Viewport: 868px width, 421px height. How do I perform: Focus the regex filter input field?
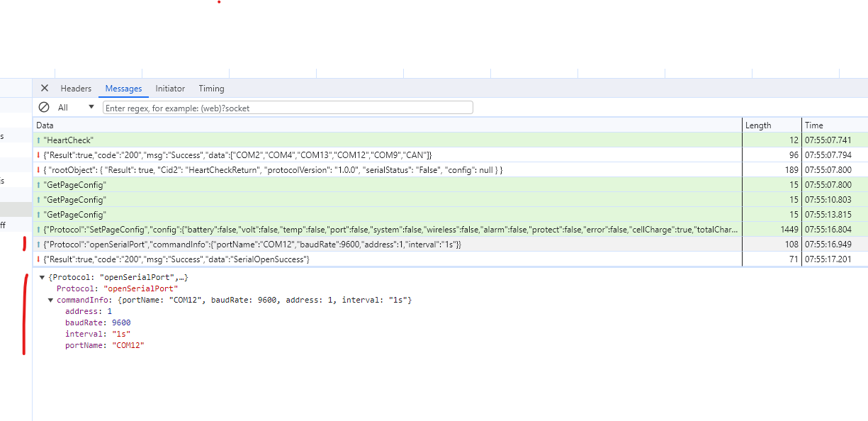(288, 108)
